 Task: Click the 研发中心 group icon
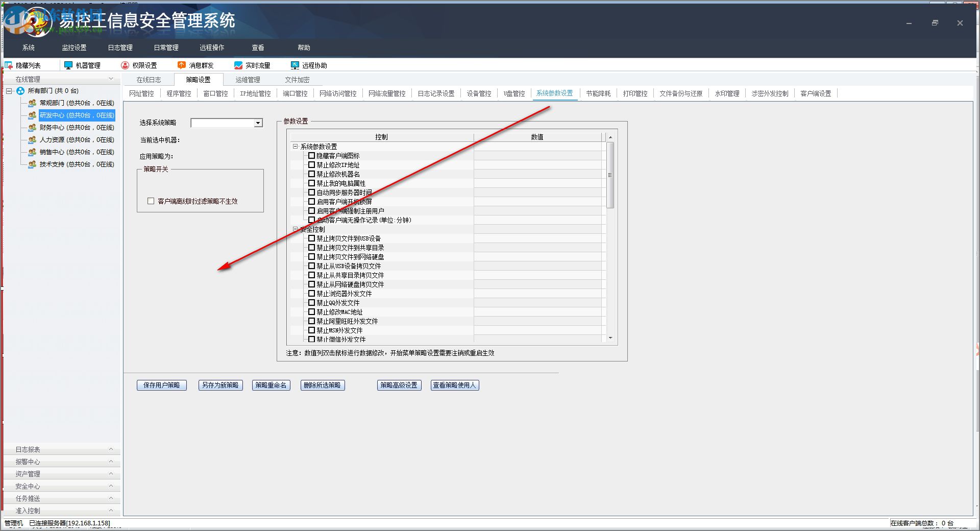click(x=32, y=115)
